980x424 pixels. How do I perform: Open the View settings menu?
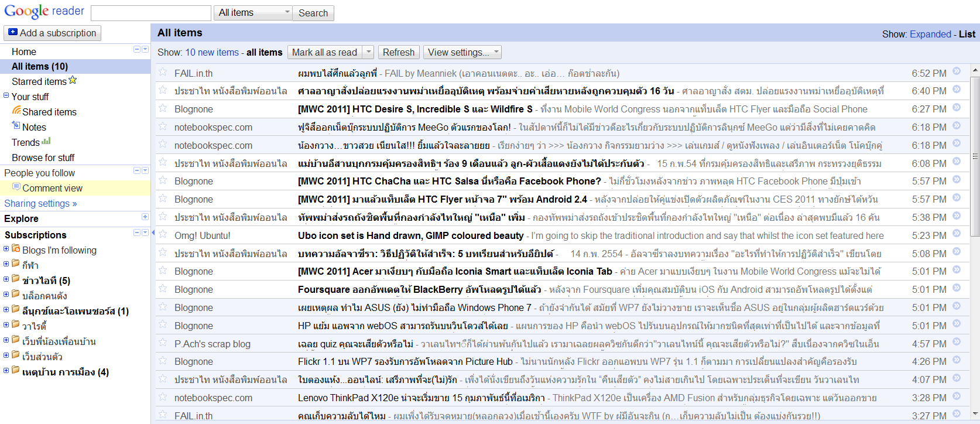462,52
